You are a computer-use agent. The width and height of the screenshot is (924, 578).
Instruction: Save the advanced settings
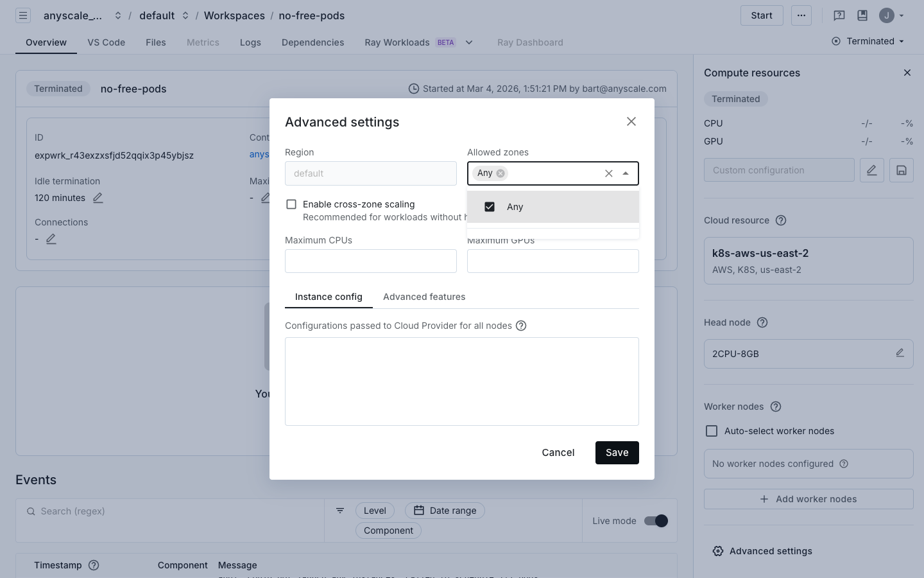point(617,453)
